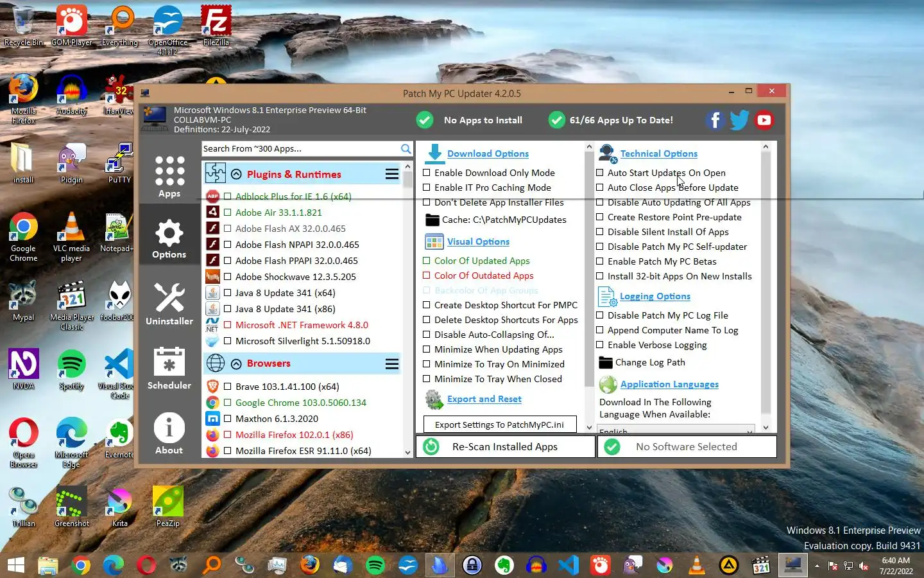The image size is (924, 578).
Task: Open the About section
Action: coord(169,433)
